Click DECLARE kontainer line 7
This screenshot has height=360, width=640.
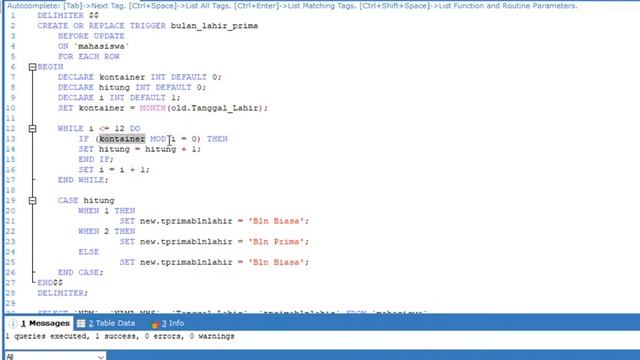(140, 77)
